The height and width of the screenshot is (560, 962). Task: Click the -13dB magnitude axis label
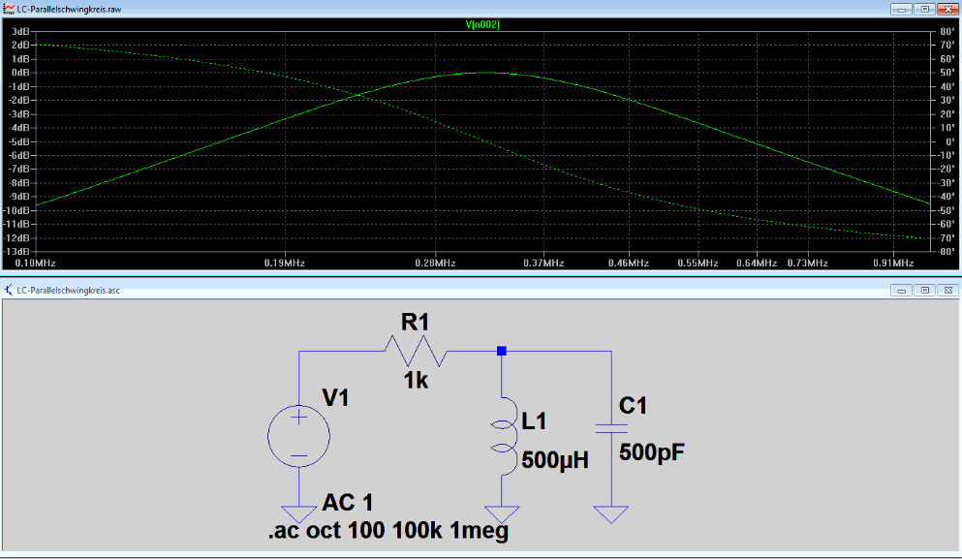click(16, 252)
